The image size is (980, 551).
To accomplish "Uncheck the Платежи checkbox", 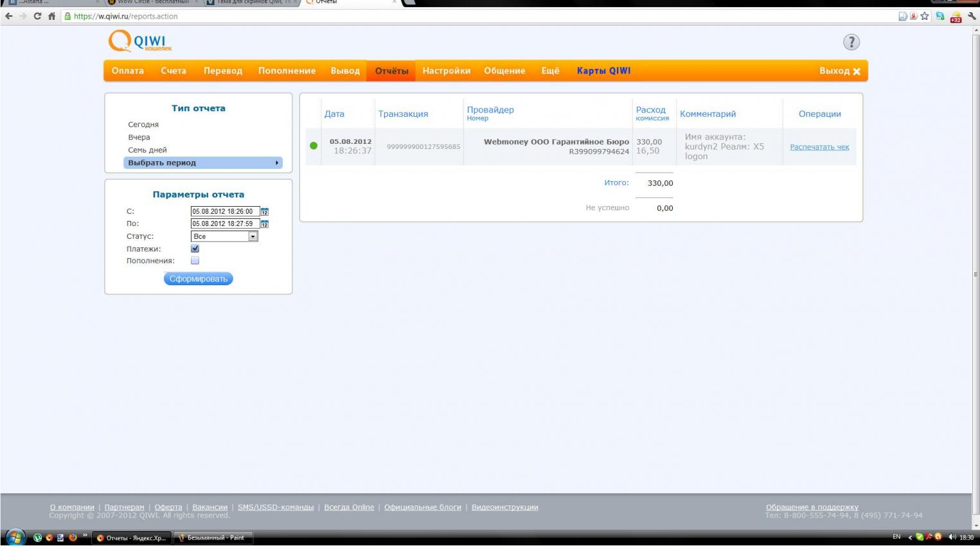I will (195, 249).
